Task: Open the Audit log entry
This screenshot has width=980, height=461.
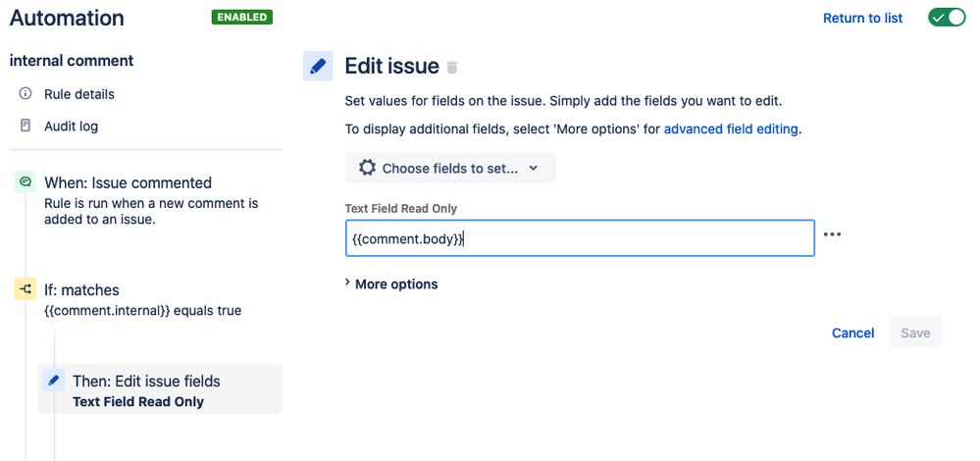Action: [x=71, y=127]
